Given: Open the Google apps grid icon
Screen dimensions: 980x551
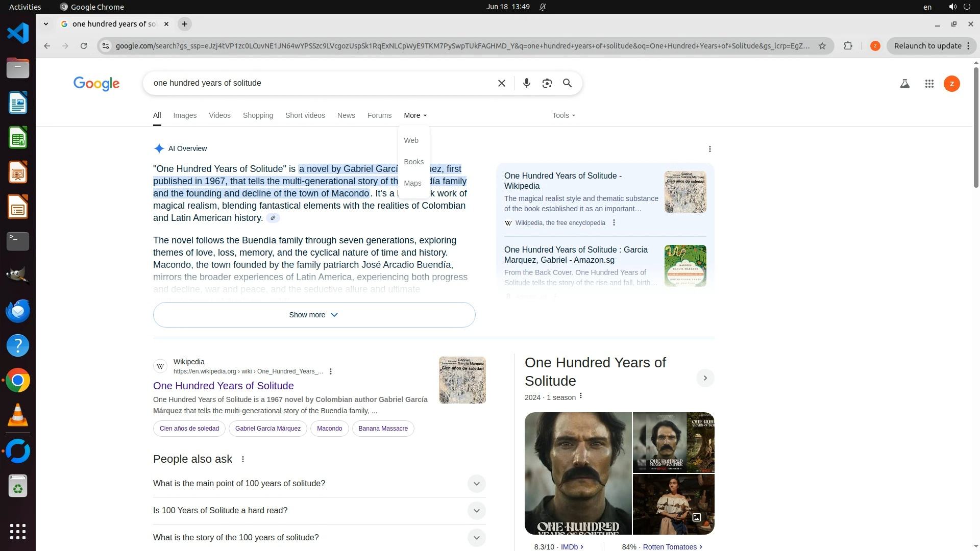Looking at the screenshot, I should 929,84.
